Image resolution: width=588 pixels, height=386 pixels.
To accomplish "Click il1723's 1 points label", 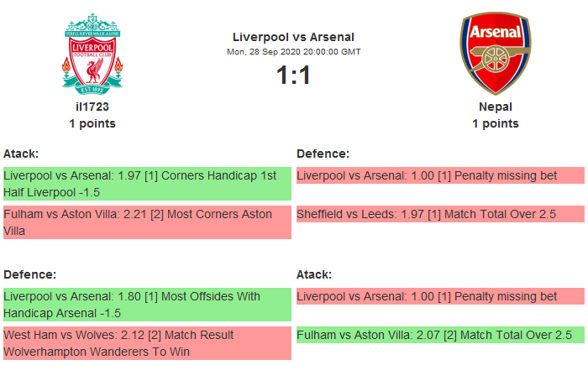I will [x=92, y=123].
